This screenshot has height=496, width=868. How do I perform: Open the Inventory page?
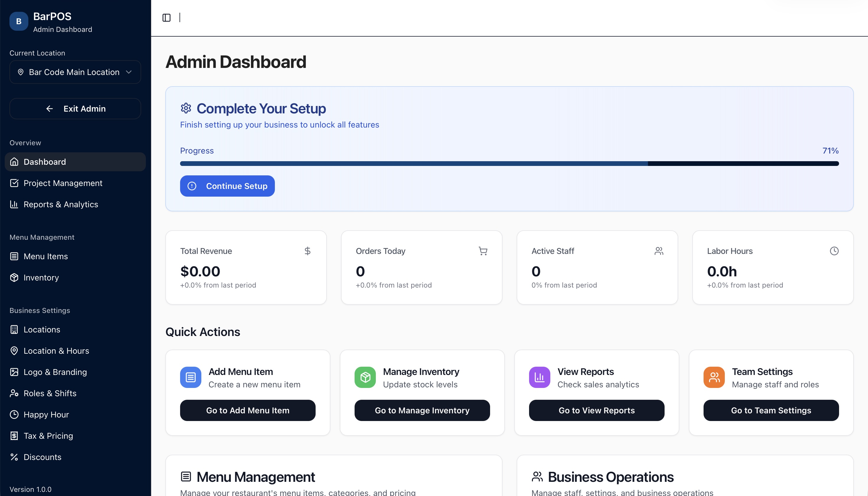coord(75,278)
